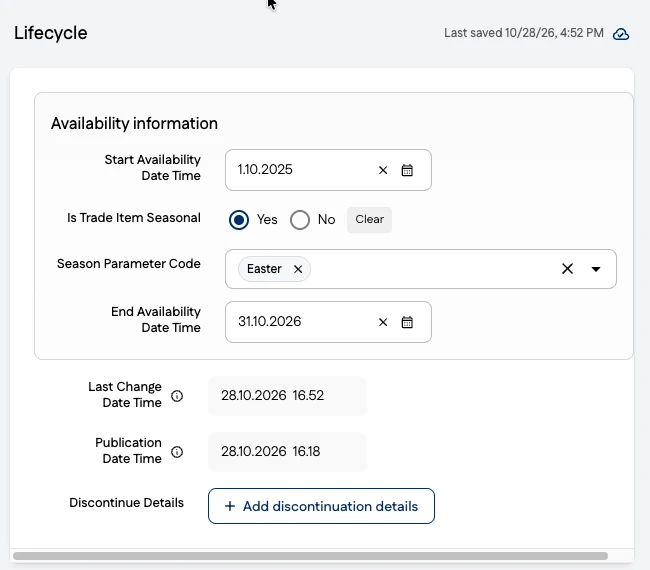650x570 pixels.
Task: Click the Is Trade Item Seasonal label
Action: coord(134,218)
